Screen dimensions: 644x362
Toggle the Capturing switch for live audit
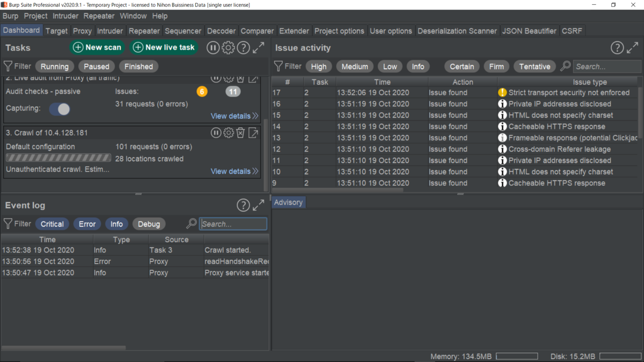pos(60,109)
